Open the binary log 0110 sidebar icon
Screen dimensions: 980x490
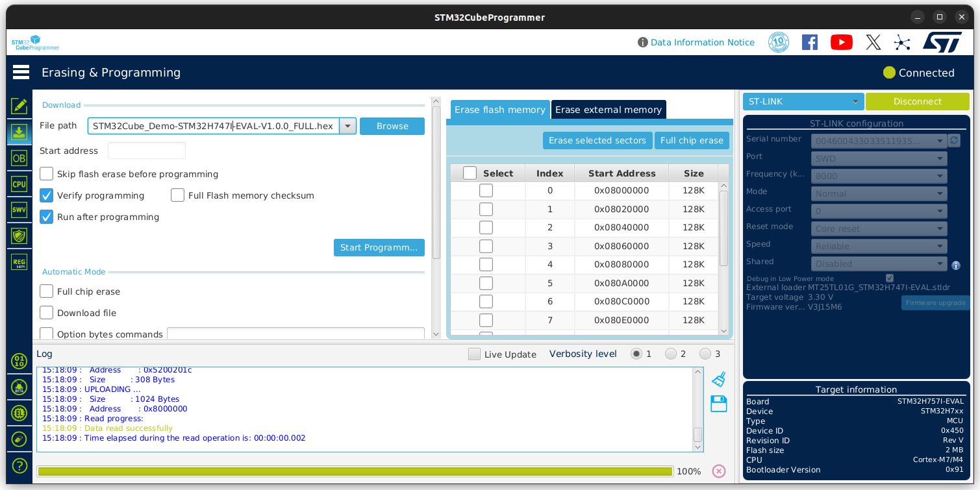(x=19, y=361)
